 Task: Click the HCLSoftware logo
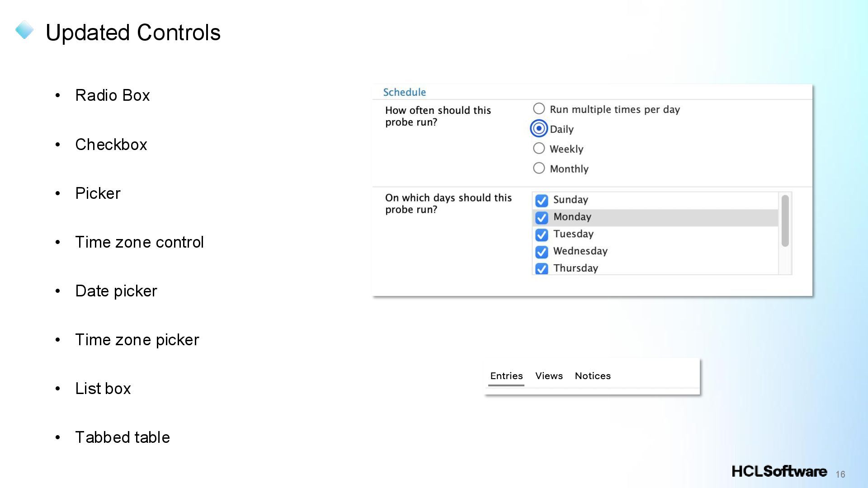pyautogui.click(x=779, y=471)
